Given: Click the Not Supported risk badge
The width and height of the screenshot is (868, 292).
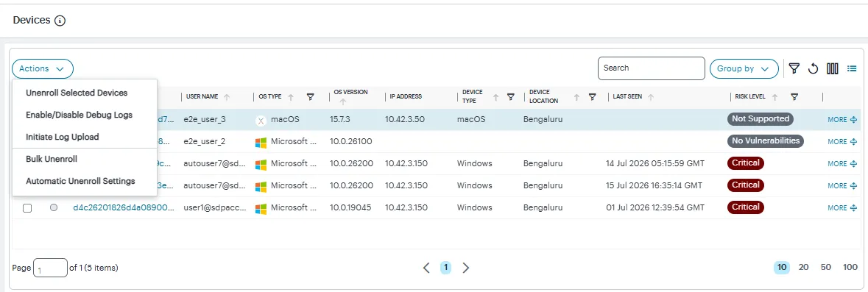Looking at the screenshot, I should point(760,119).
